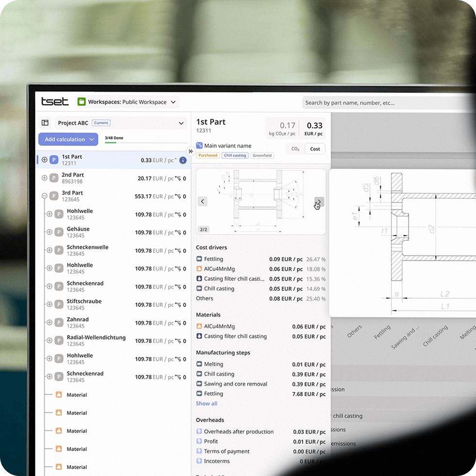Click the Zahnrad P icon
Image resolution: width=476 pixels, height=476 pixels.
(59, 323)
